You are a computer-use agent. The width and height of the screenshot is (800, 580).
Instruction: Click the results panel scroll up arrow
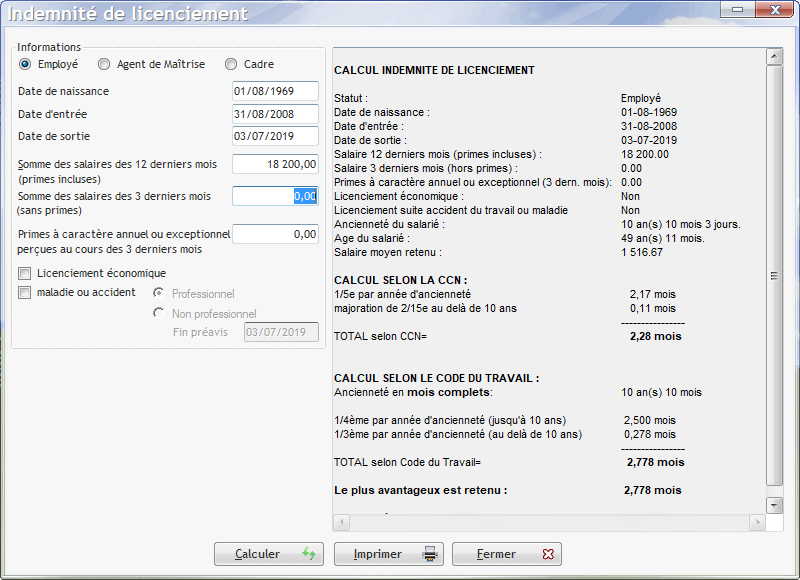click(x=774, y=55)
